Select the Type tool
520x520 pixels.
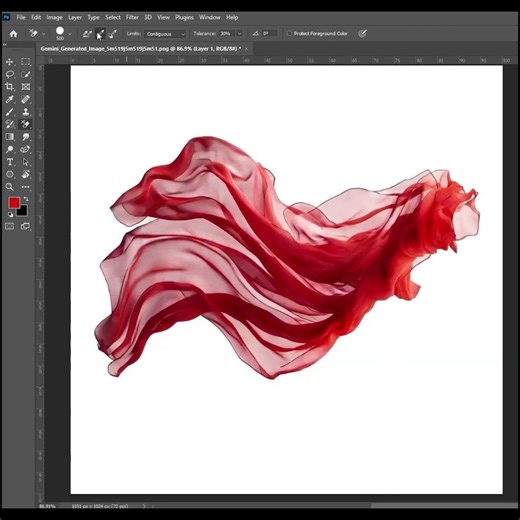tap(9, 162)
